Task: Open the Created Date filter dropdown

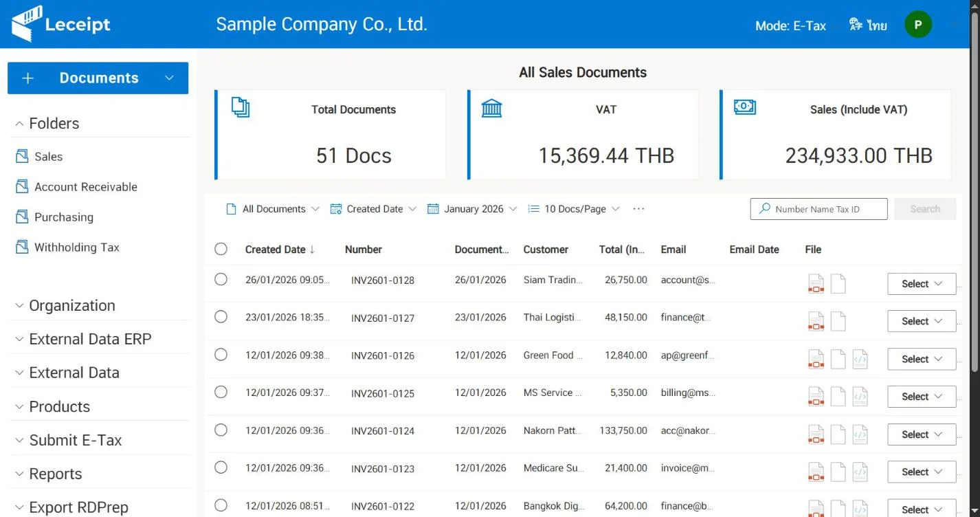Action: tap(373, 209)
